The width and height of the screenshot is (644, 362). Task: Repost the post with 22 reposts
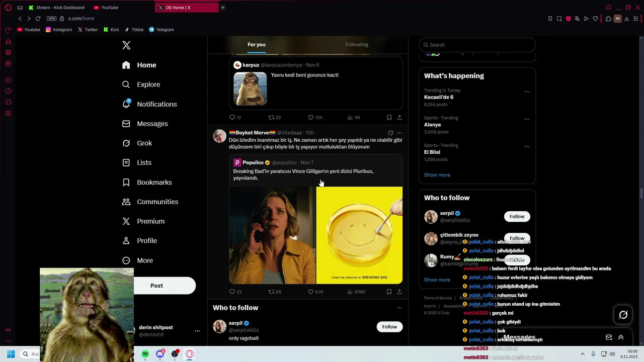274,118
